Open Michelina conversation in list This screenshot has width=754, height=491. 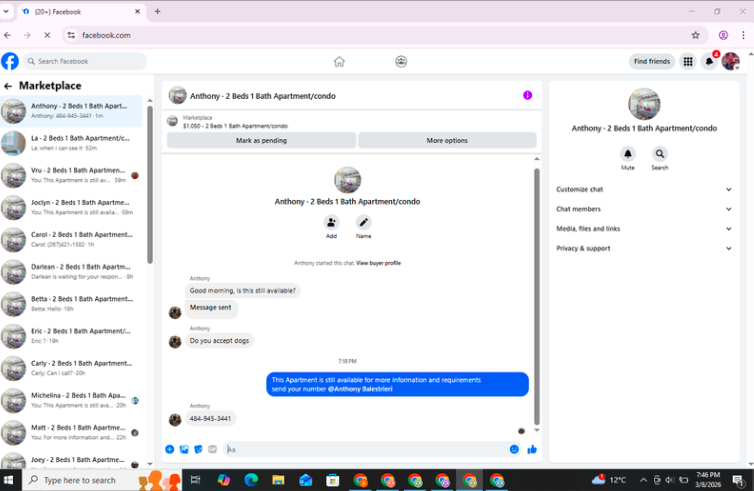71,400
